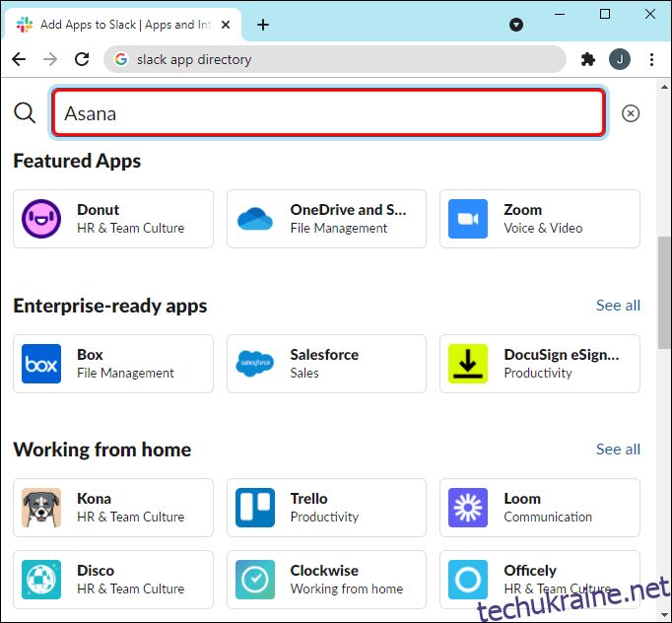The height and width of the screenshot is (623, 672).
Task: Click Working from home under Clockwise
Action: [x=346, y=588]
